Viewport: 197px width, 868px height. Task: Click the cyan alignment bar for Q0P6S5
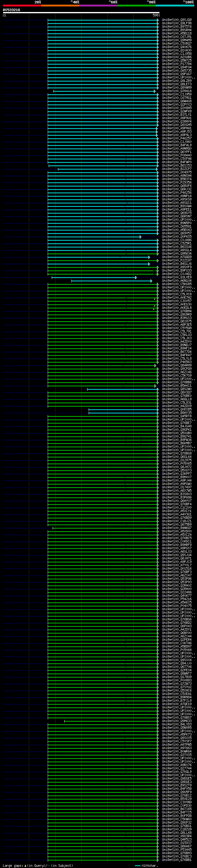click(94, 237)
